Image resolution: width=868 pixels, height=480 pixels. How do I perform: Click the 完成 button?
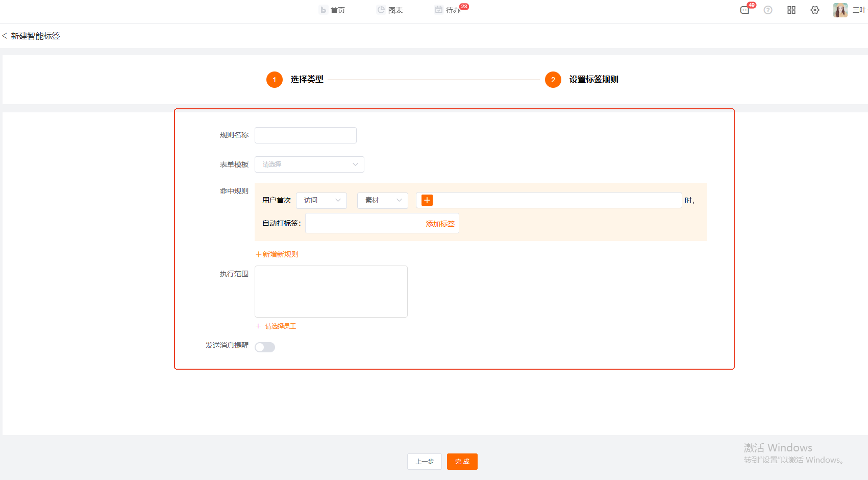point(462,462)
